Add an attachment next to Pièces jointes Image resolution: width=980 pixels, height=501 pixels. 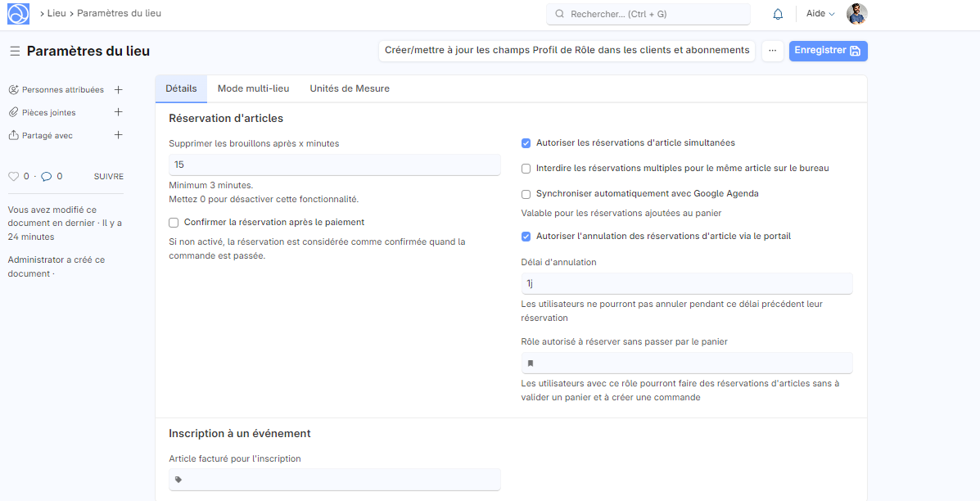click(118, 112)
